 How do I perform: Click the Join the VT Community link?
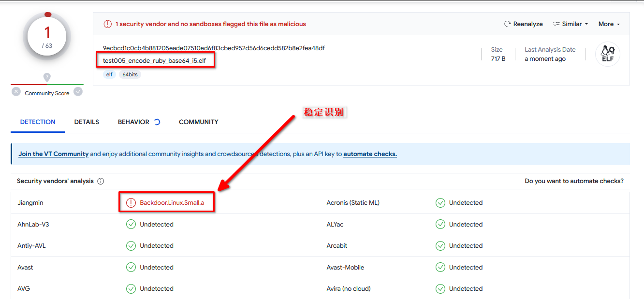53,154
